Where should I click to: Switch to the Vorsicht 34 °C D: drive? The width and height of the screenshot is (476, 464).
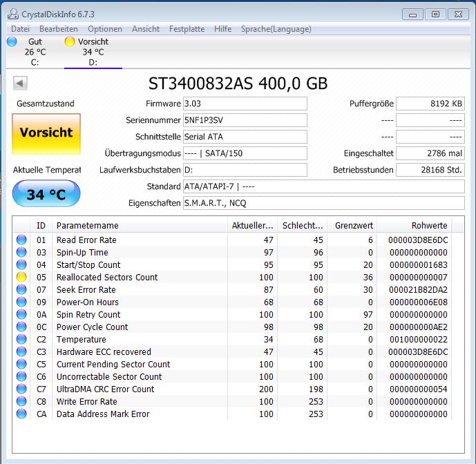pos(93,52)
